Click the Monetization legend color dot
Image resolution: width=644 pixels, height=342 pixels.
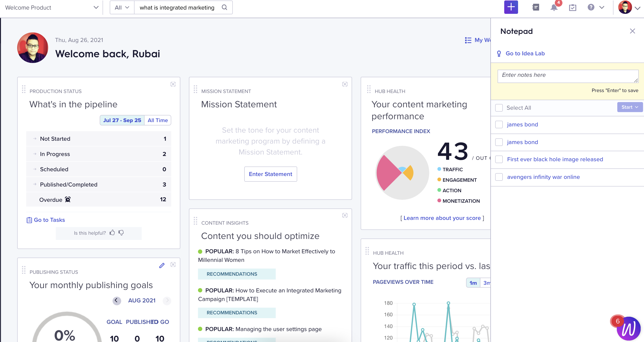point(439,201)
